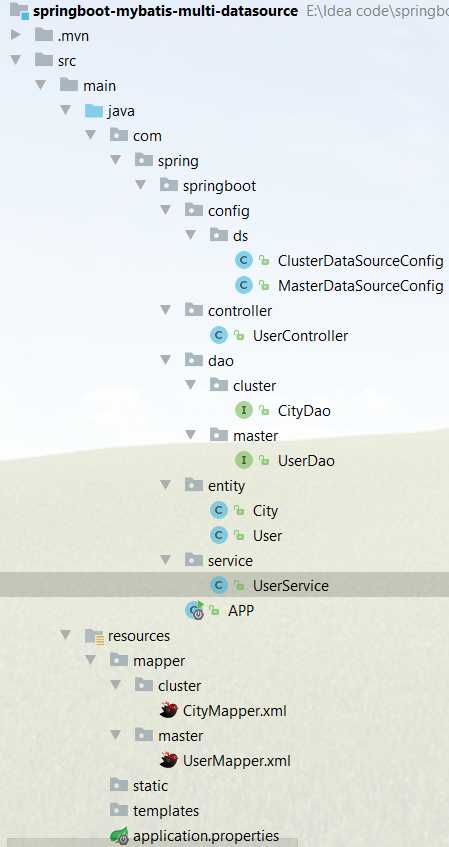449x847 pixels.
Task: Select the templates folder
Action: click(x=166, y=810)
